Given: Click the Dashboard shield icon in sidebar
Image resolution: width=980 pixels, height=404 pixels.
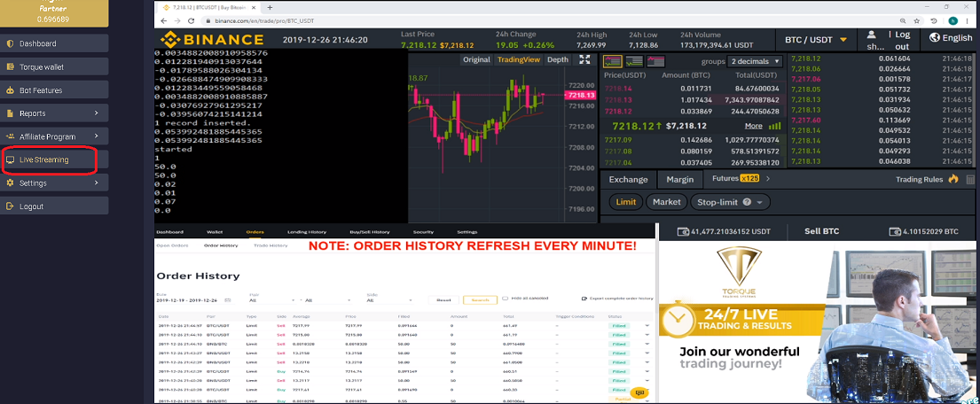Looking at the screenshot, I should coord(10,43).
